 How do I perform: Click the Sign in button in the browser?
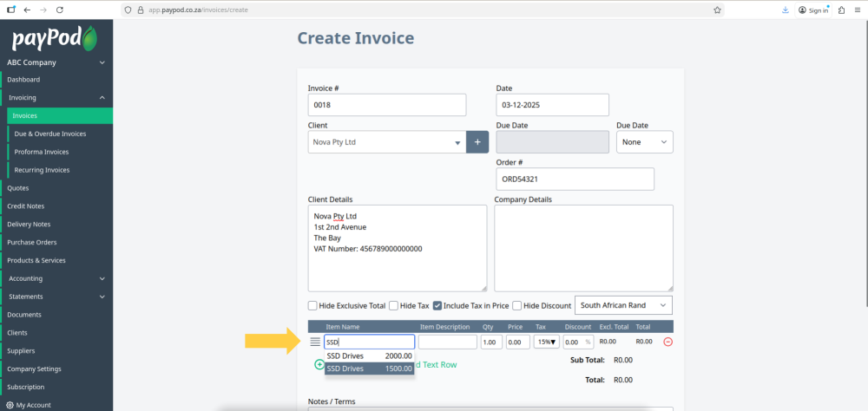click(813, 10)
